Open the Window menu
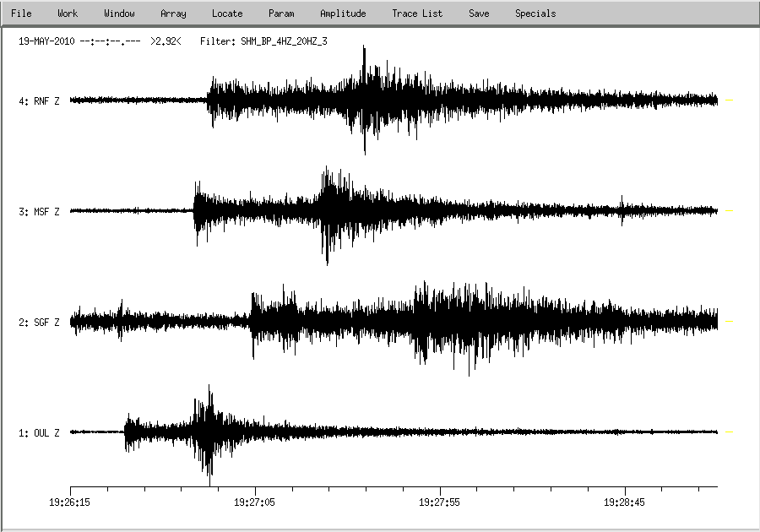 pos(119,14)
